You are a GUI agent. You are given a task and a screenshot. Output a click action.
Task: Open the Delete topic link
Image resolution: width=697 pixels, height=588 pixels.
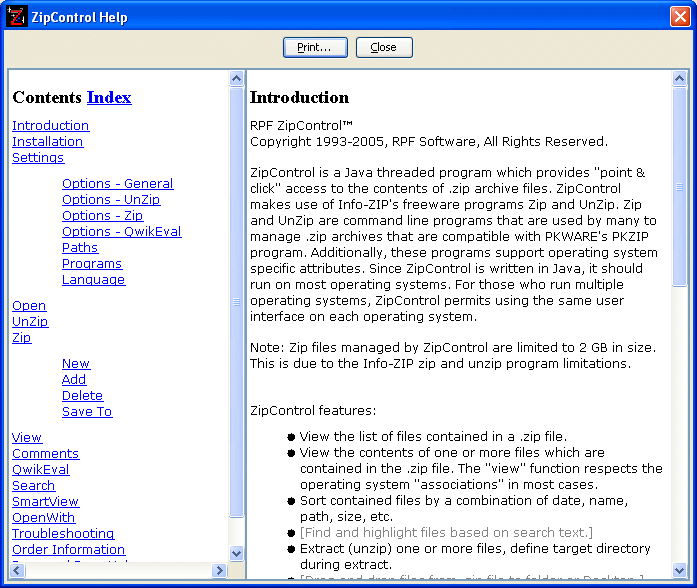pos(83,396)
